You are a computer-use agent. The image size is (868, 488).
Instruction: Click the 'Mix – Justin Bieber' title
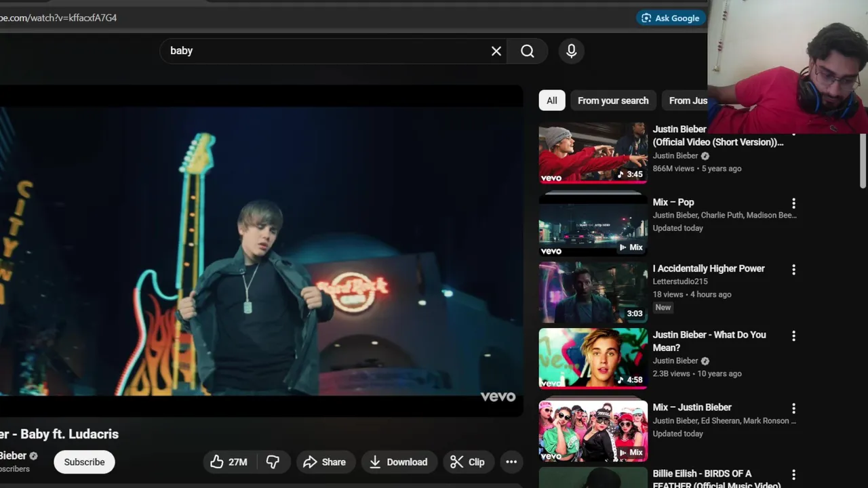tap(692, 407)
